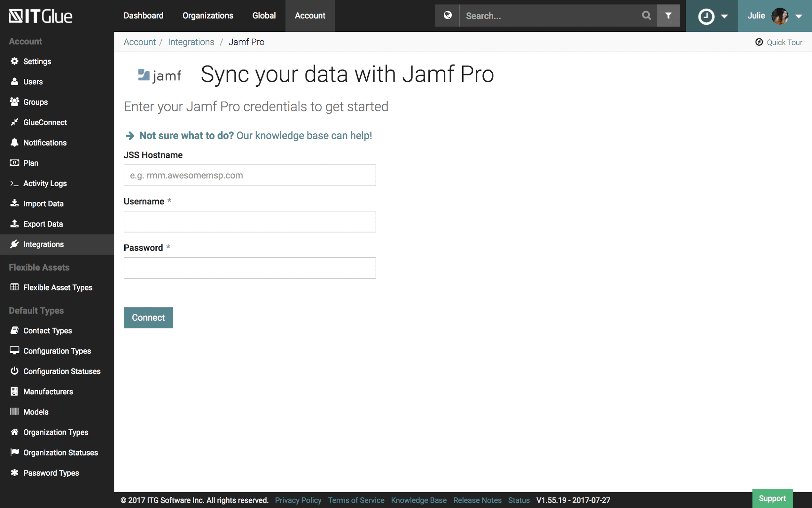
Task: Focus the Password input field
Action: 250,268
